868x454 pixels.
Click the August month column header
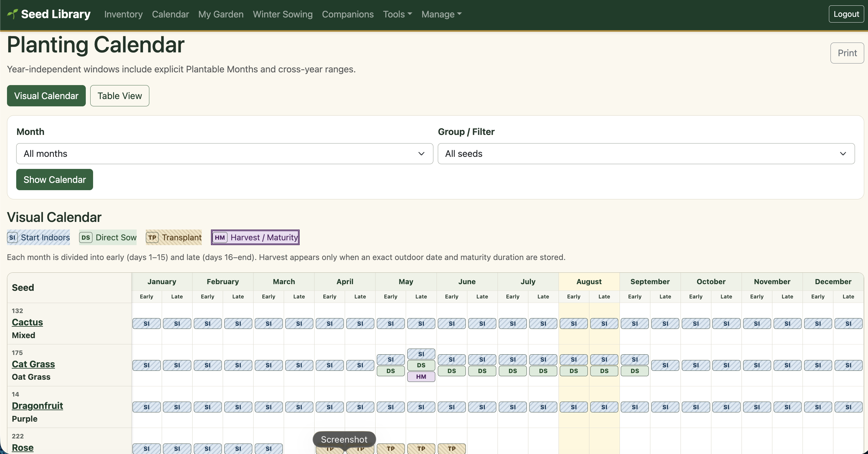point(589,282)
